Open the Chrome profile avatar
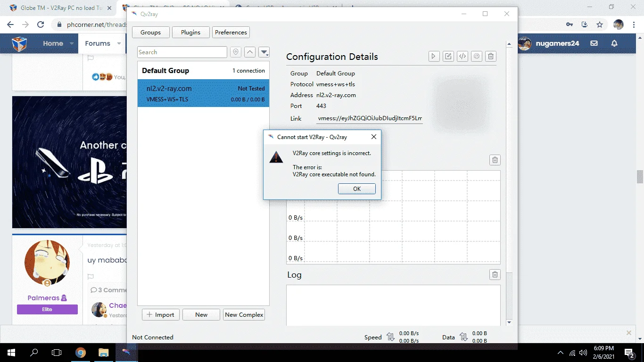The image size is (644, 362). point(619,25)
